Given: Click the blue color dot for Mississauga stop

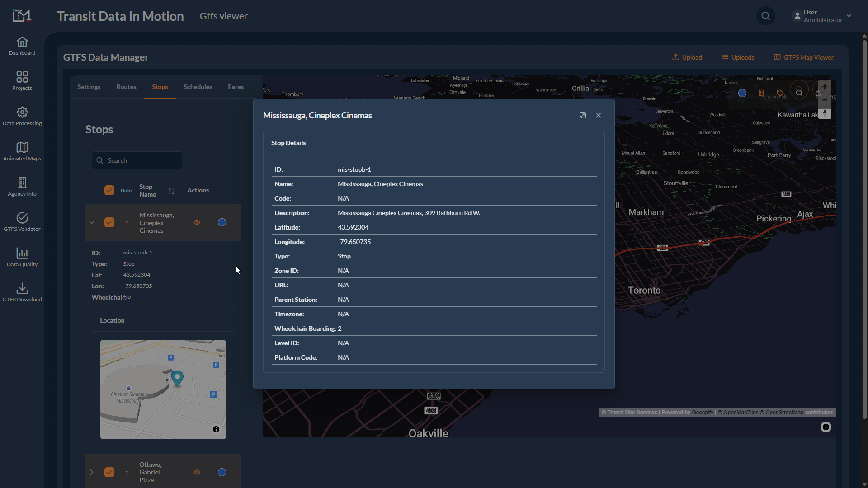Looking at the screenshot, I should 222,222.
